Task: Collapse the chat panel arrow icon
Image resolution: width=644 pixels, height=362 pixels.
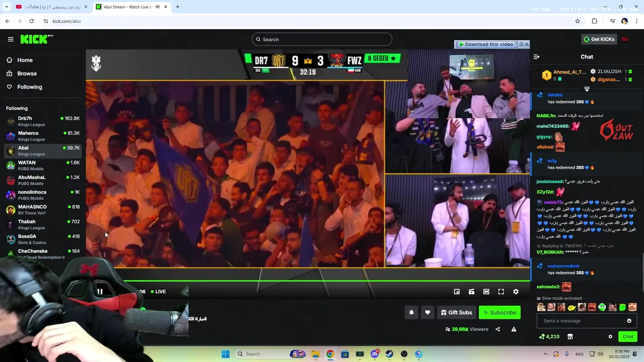Action: click(x=536, y=57)
